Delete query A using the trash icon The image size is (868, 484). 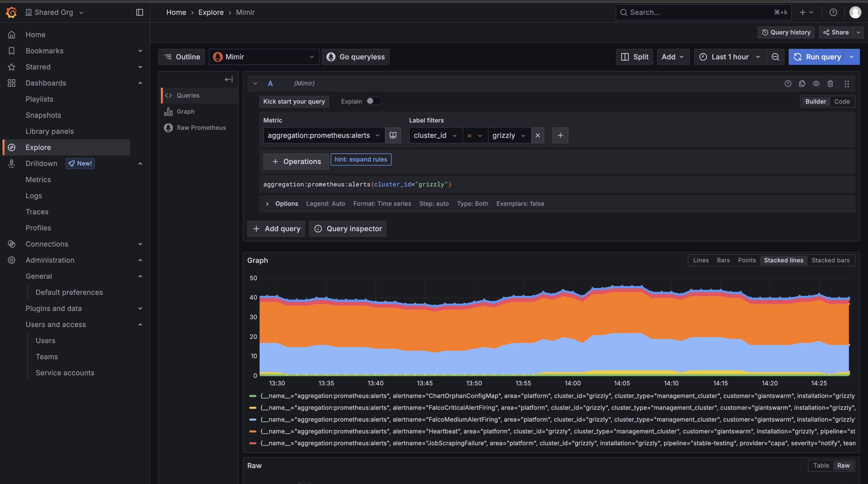click(x=830, y=83)
